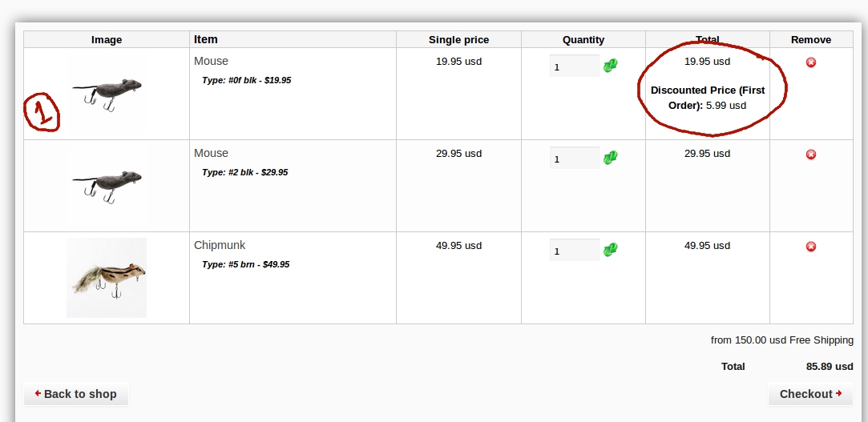
Task: Click green update icon in Chipmunk row
Action: point(611,250)
